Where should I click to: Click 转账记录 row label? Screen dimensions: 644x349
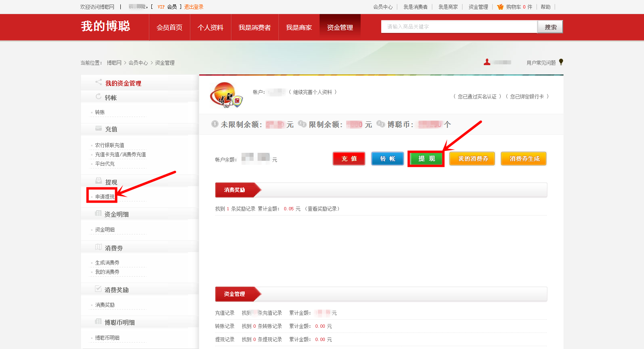click(x=225, y=326)
